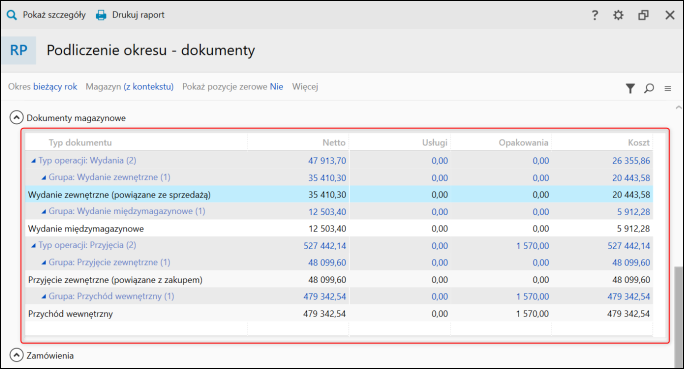Image resolution: width=684 pixels, height=369 pixels.
Task: Collapse Grupa: Wydanie międzymagazynowe node
Action: pyautogui.click(x=44, y=212)
